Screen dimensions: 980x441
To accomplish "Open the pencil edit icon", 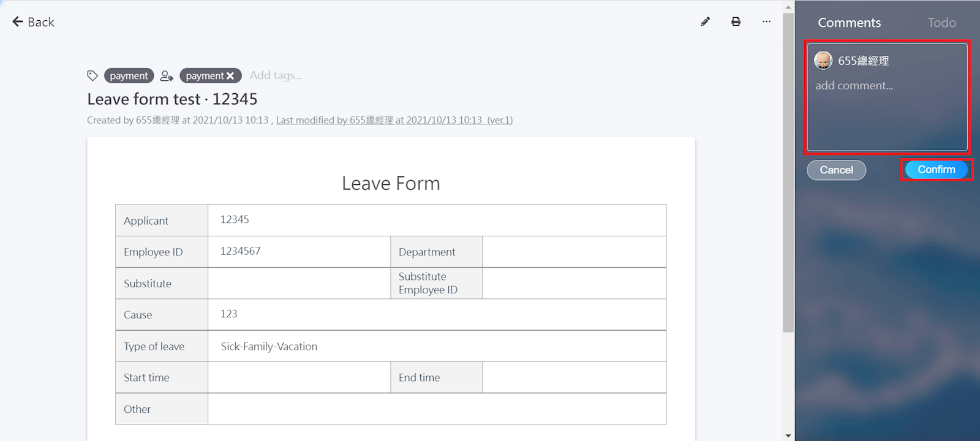I will (x=705, y=22).
